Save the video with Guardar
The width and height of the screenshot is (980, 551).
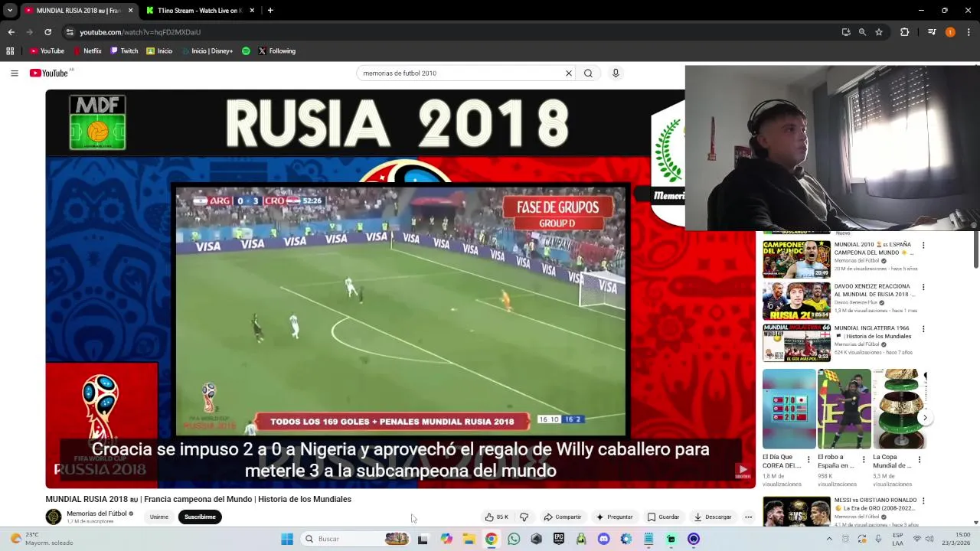point(663,517)
